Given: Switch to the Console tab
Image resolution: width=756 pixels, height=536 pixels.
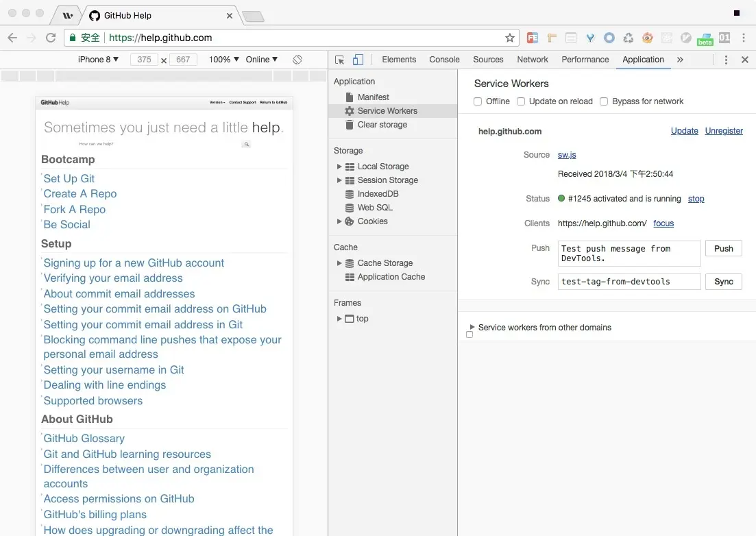Looking at the screenshot, I should click(x=444, y=59).
